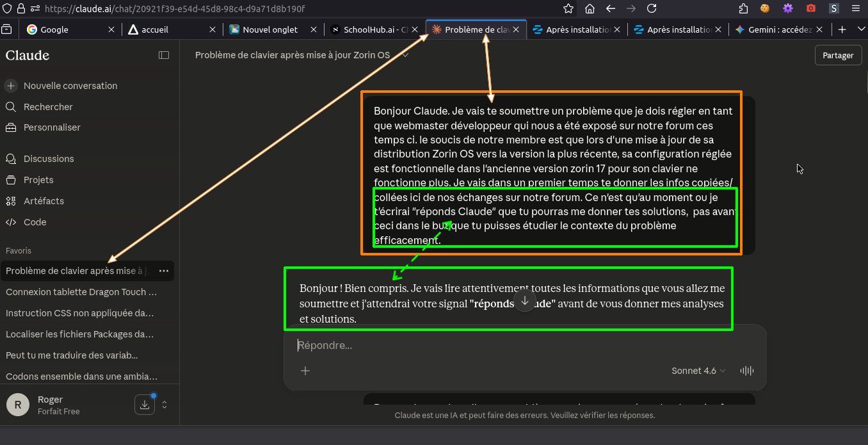
Task: Start a new conversation with plus icon
Action: (x=11, y=86)
